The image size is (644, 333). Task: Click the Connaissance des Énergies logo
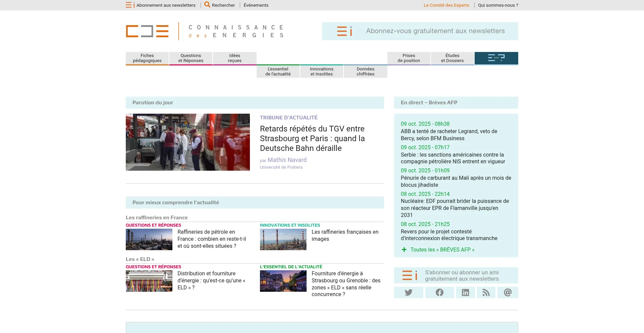(x=205, y=31)
